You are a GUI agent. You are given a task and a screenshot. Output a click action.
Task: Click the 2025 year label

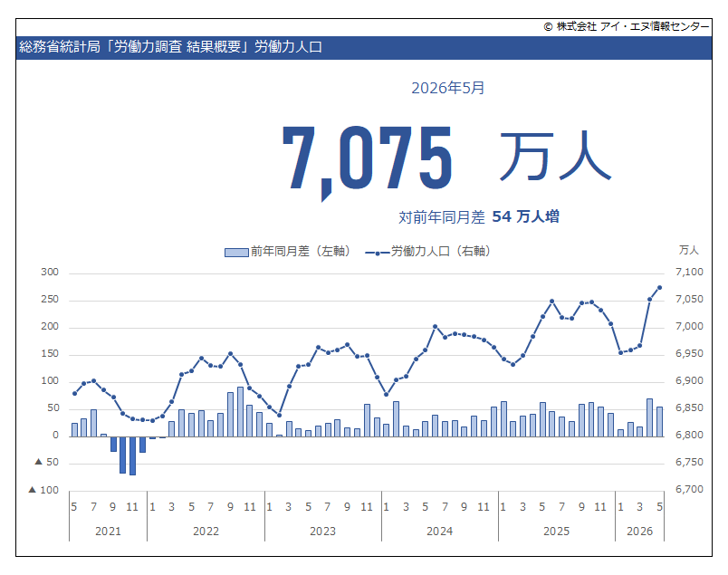[557, 532]
